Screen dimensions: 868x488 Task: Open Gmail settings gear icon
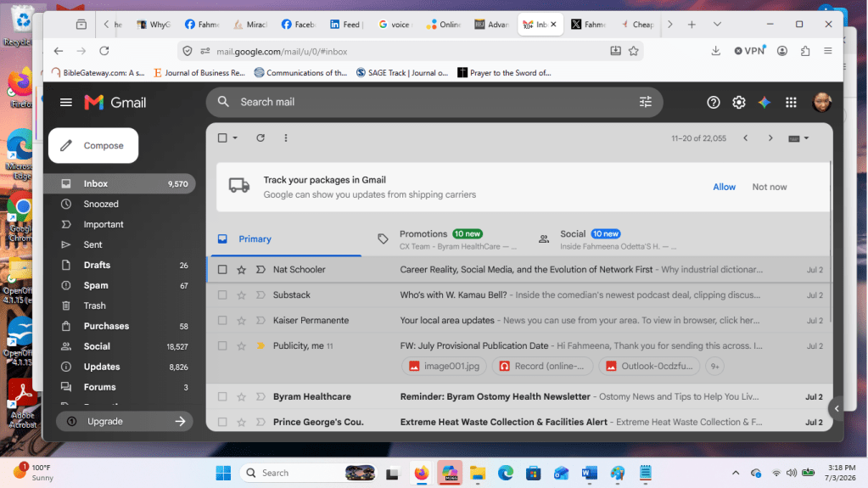(738, 103)
